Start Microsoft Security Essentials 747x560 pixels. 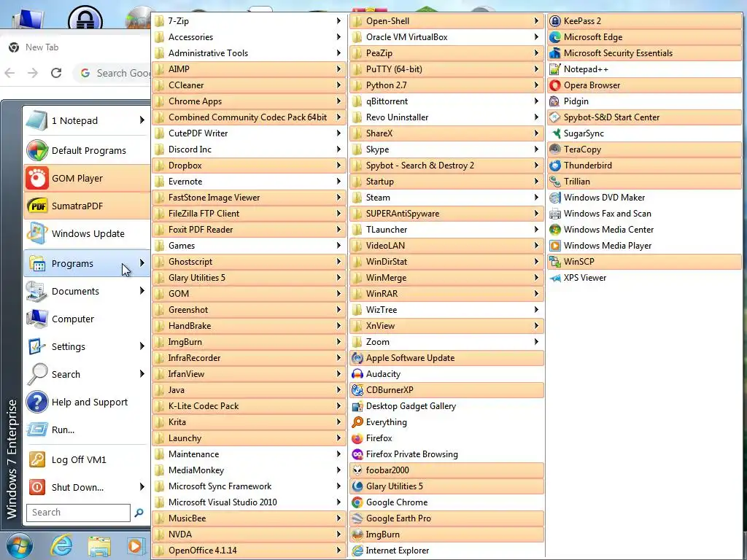pyautogui.click(x=644, y=53)
